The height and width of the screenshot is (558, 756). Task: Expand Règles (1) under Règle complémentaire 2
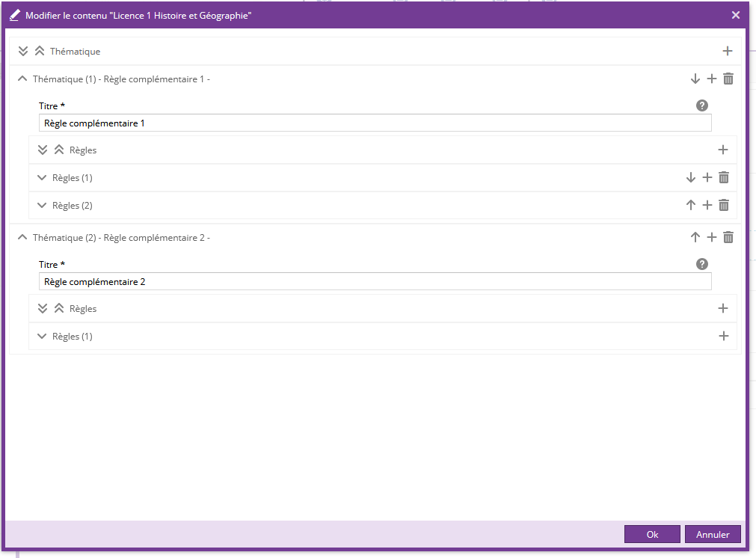point(42,336)
